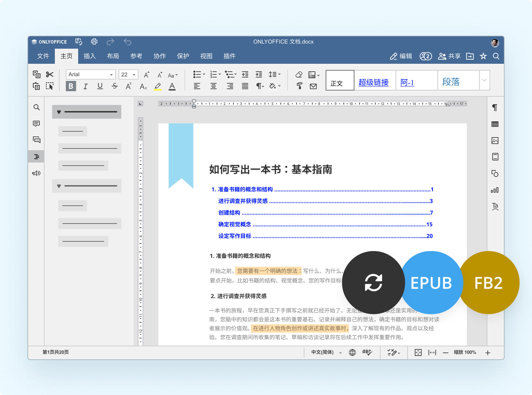Switch to the 插入 tab

[89, 56]
